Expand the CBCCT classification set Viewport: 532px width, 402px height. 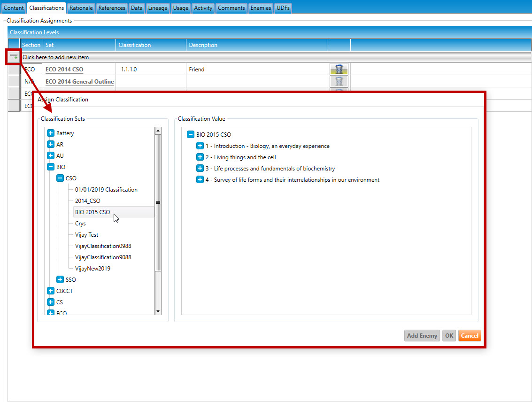(51, 291)
